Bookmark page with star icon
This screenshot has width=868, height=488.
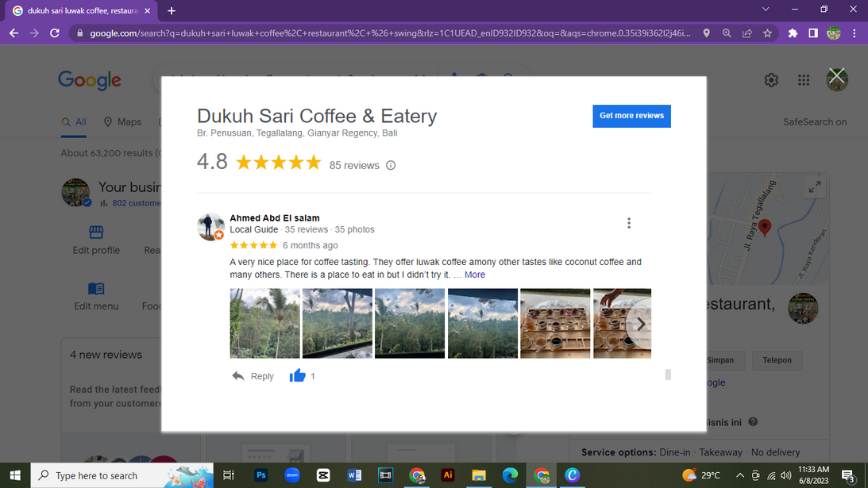[767, 33]
